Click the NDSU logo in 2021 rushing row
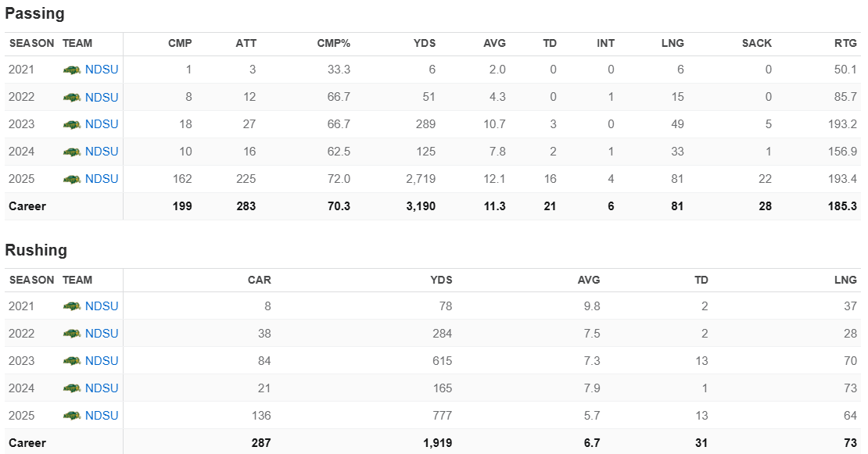Image resolution: width=868 pixels, height=454 pixels. coord(72,306)
